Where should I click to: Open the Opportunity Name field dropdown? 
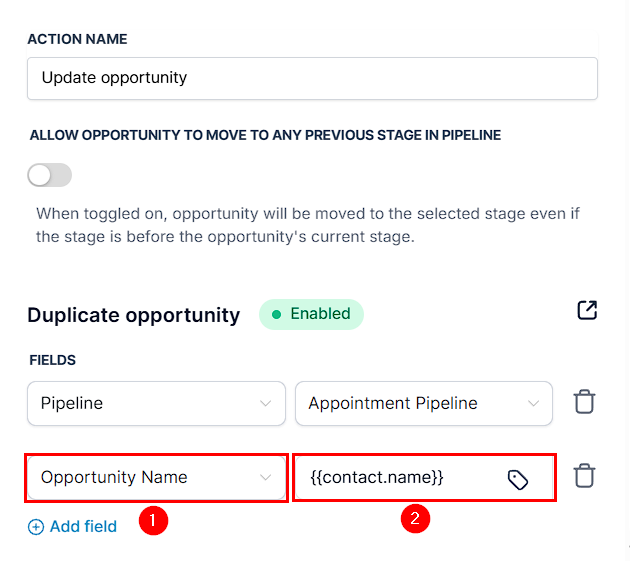(156, 477)
